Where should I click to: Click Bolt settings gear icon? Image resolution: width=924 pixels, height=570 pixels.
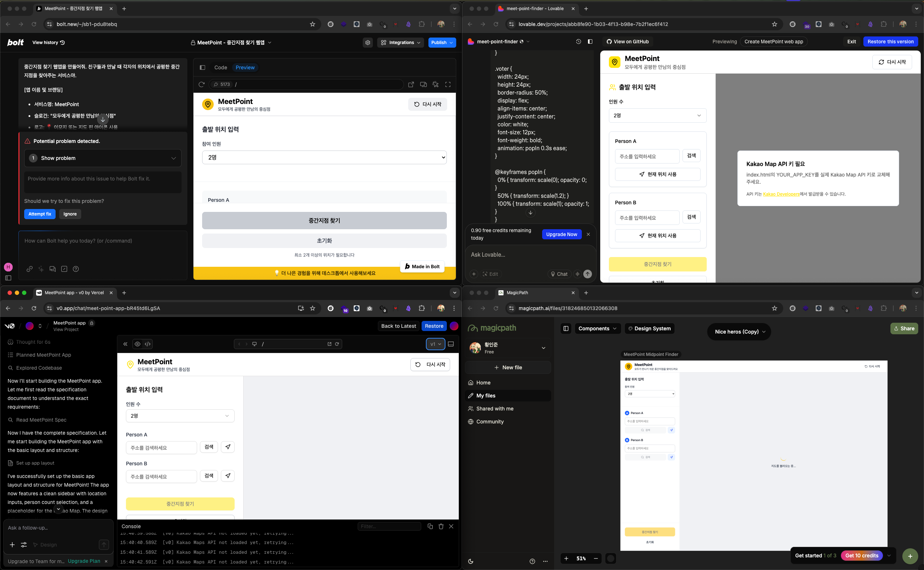click(x=367, y=43)
